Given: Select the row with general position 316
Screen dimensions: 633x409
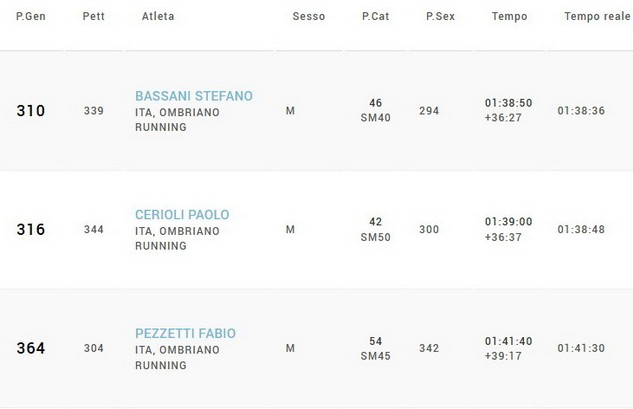Looking at the screenshot, I should [31, 229].
